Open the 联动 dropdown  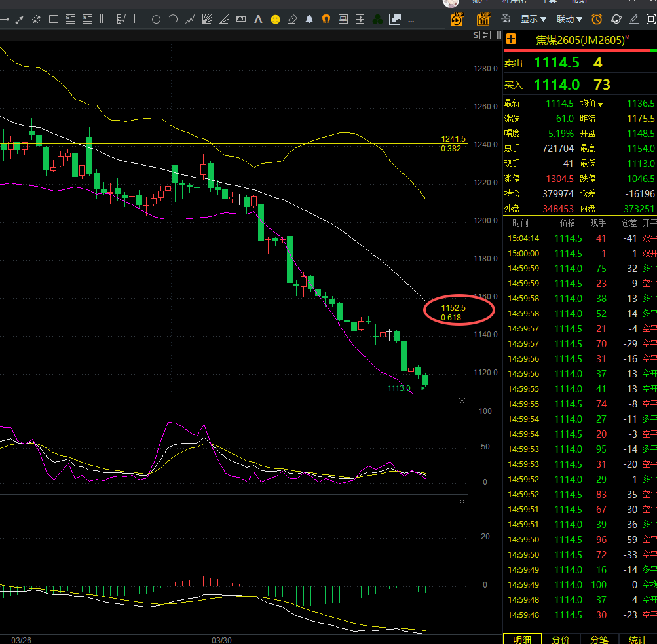(x=569, y=19)
